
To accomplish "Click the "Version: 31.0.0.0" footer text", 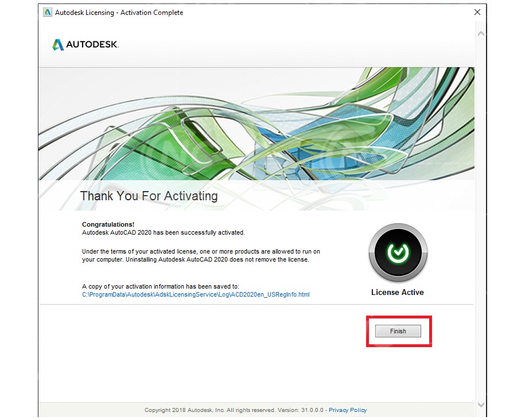I will coord(303,410).
